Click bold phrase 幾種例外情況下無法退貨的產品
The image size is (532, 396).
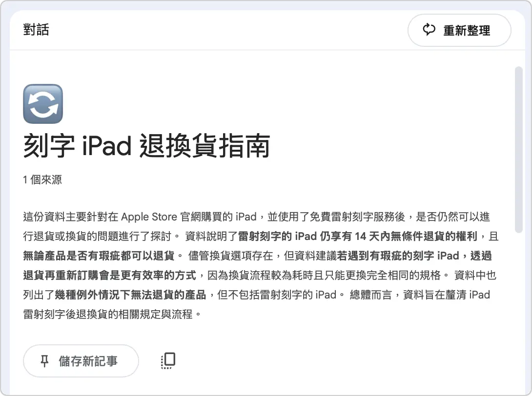tap(130, 295)
